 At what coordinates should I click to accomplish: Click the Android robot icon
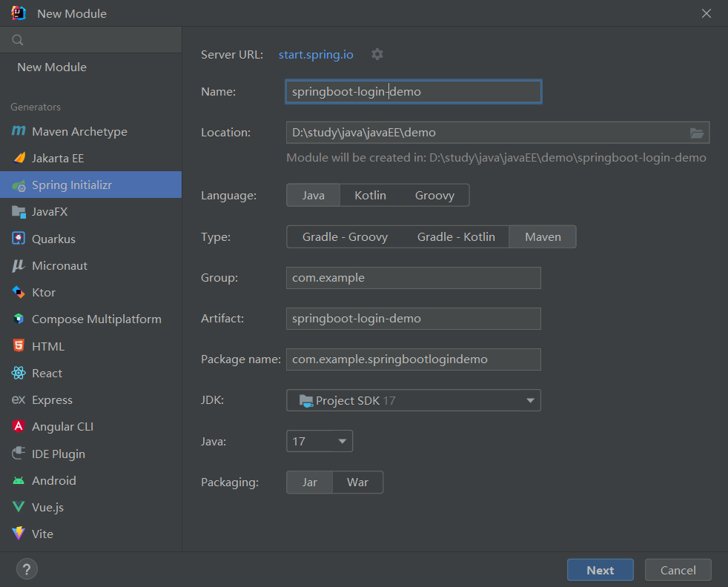click(19, 480)
